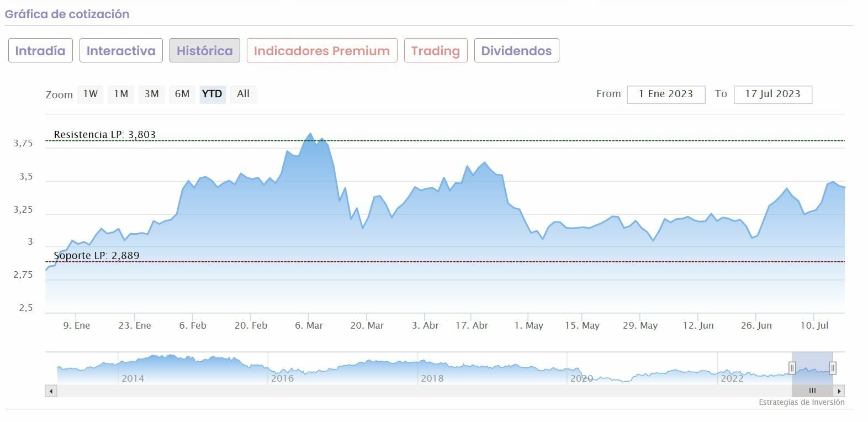
Task: Click the From date field
Action: 666,94
